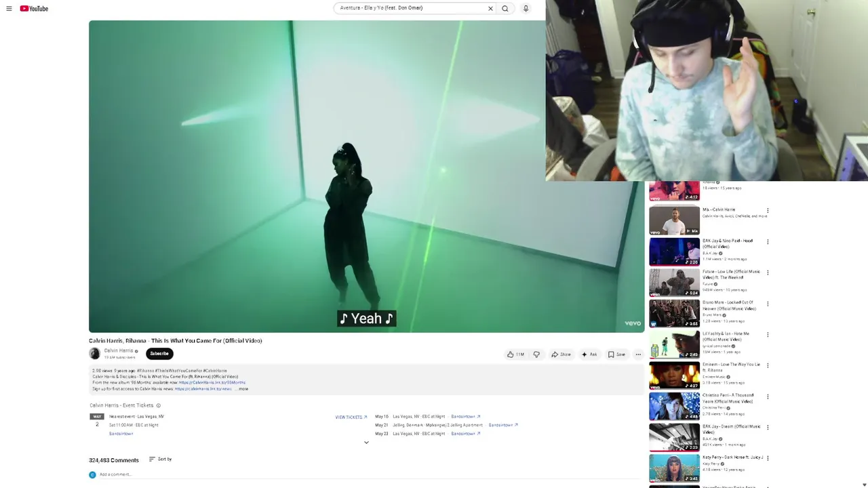Open more actions next to Save
Viewport: 868px width, 488px height.
638,354
